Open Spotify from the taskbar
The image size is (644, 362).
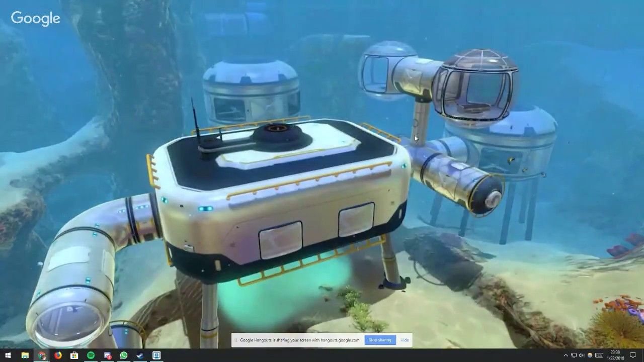(91, 355)
